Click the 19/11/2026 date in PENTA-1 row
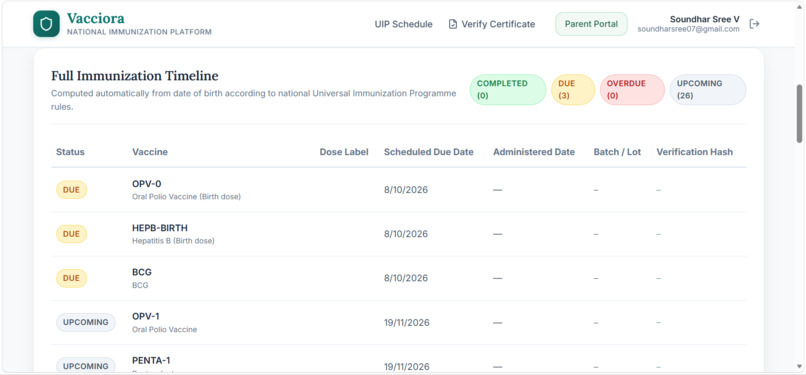806x375 pixels. point(407,367)
